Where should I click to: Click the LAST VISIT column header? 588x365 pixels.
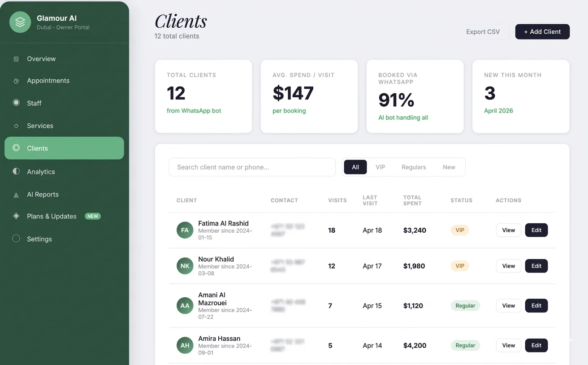click(x=370, y=200)
